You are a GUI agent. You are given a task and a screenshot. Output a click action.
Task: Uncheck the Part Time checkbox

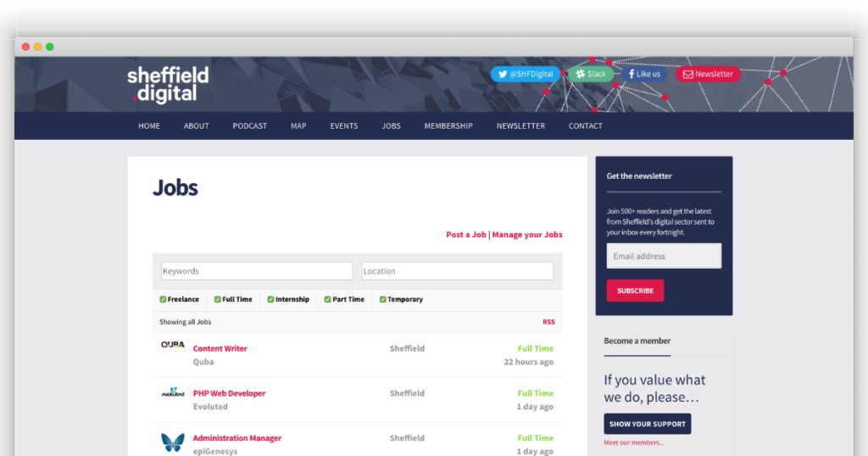coord(327,299)
